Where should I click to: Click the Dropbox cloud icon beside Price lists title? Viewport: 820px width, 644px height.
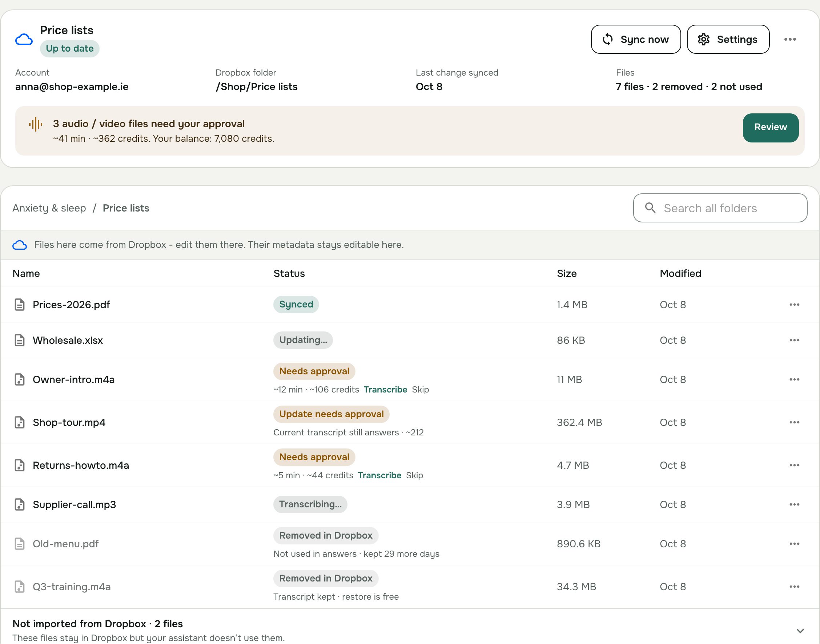[24, 40]
